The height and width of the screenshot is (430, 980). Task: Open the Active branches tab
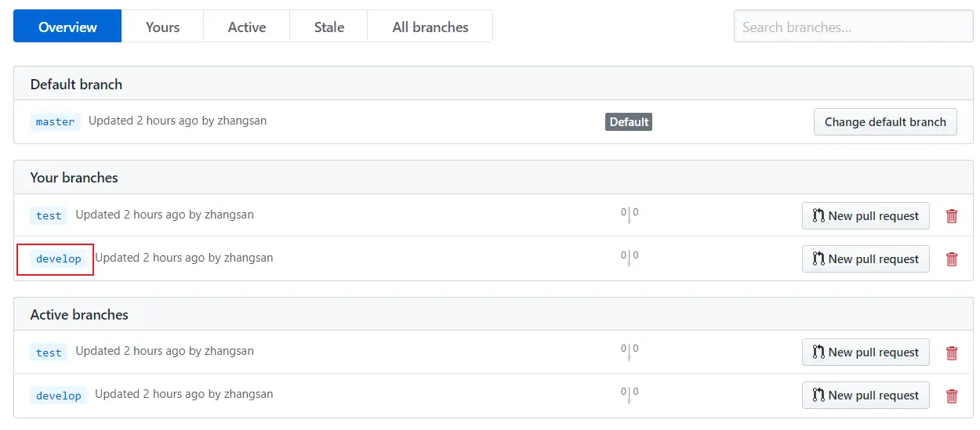247,27
